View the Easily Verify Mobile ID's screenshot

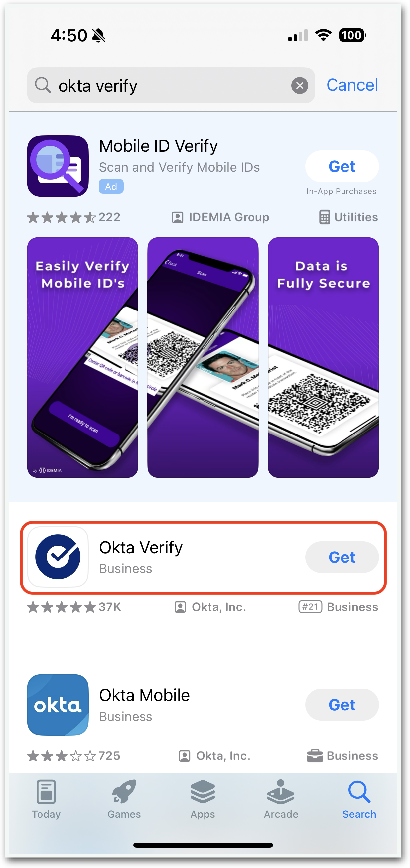pos(82,357)
